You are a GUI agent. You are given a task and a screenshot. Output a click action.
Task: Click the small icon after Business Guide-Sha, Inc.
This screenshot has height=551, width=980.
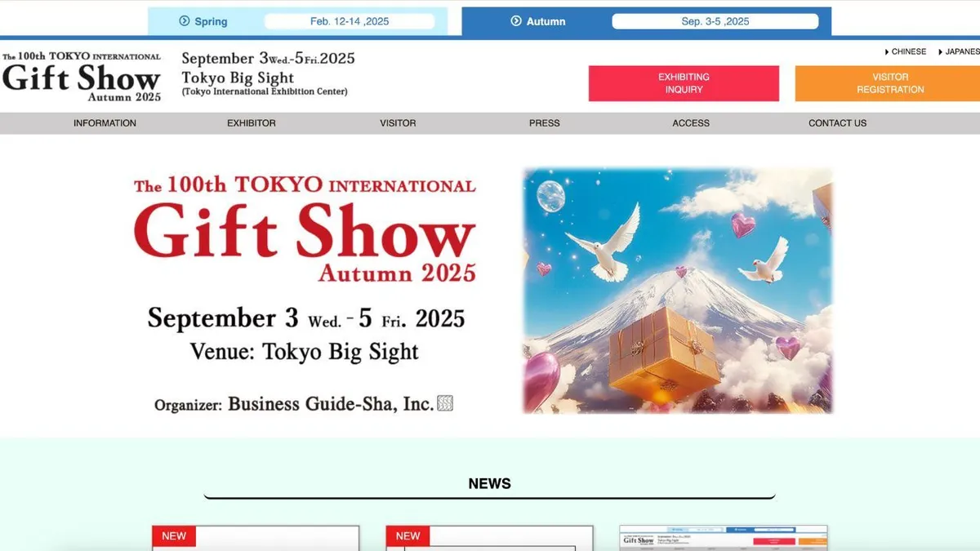pos(445,403)
